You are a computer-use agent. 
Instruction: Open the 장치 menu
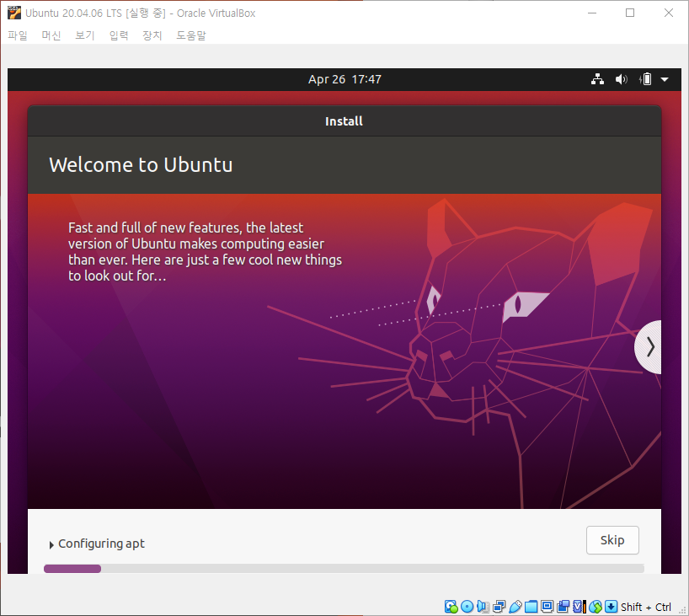pyautogui.click(x=152, y=35)
